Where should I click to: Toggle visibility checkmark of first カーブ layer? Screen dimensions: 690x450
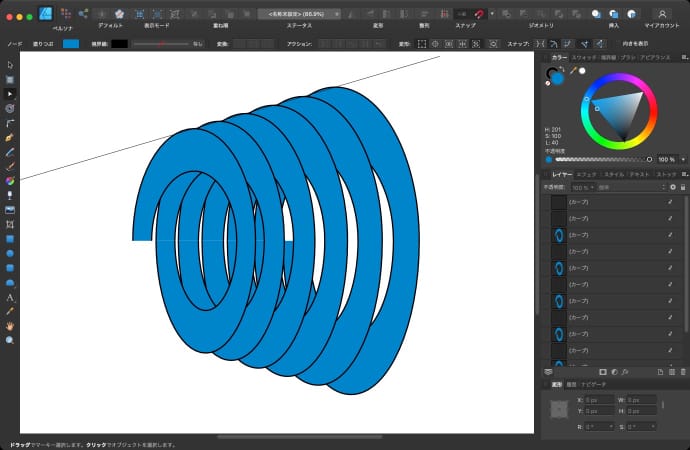(x=670, y=202)
